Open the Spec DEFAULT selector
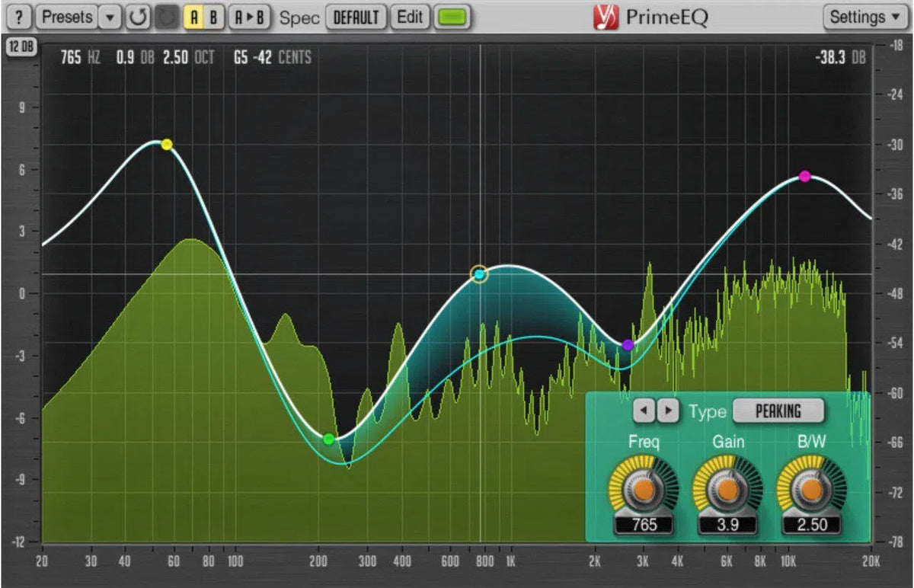Image resolution: width=914 pixels, height=588 pixels. (356, 18)
